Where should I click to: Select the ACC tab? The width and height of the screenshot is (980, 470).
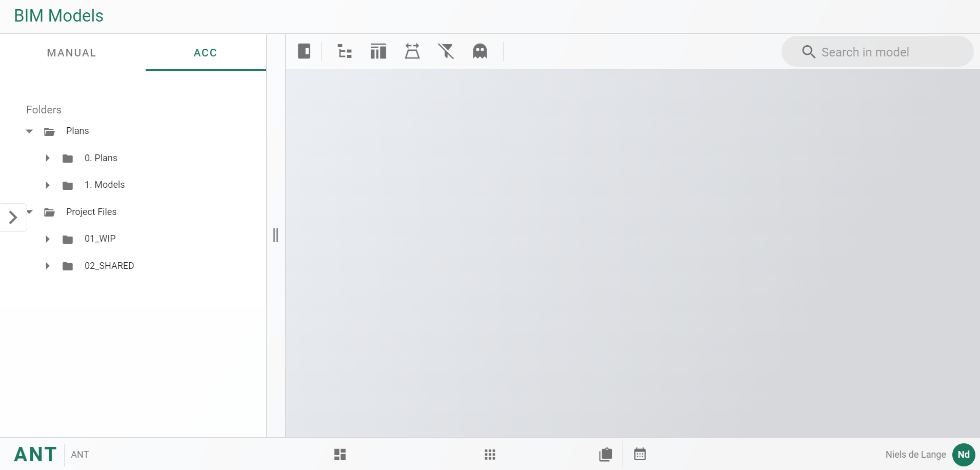(205, 53)
